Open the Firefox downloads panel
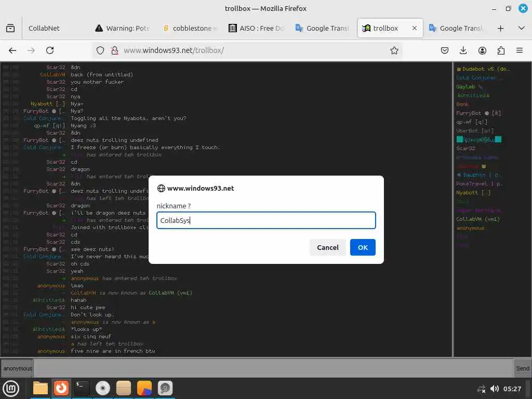The width and height of the screenshot is (532, 399). pos(463,50)
